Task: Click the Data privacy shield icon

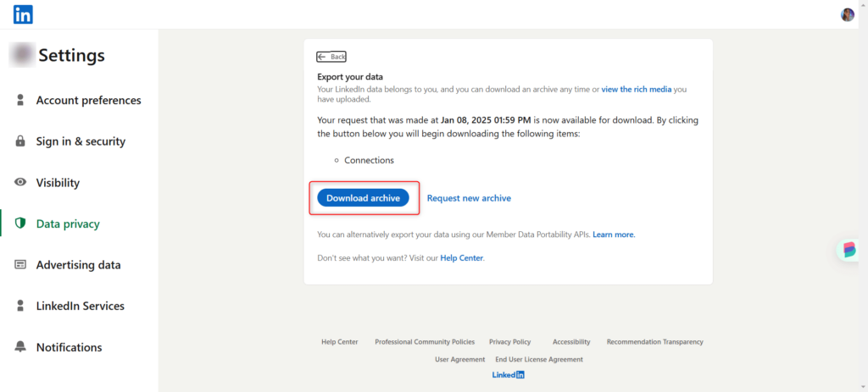Action: tap(20, 224)
